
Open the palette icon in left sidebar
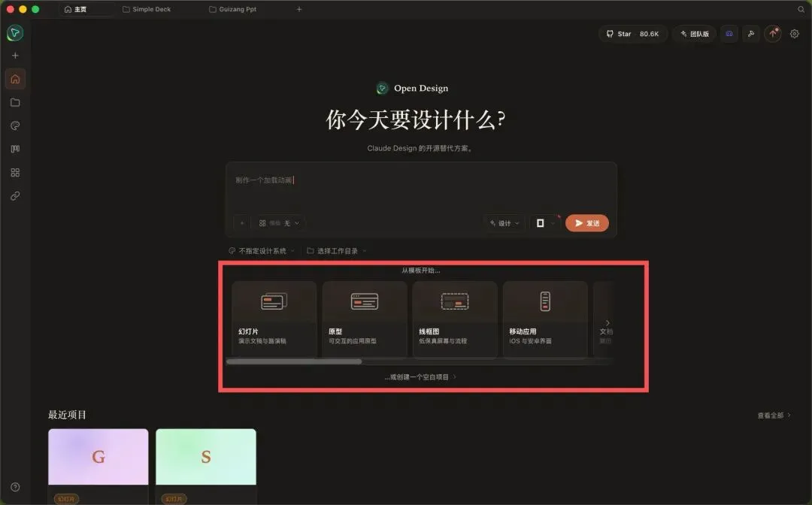(15, 125)
